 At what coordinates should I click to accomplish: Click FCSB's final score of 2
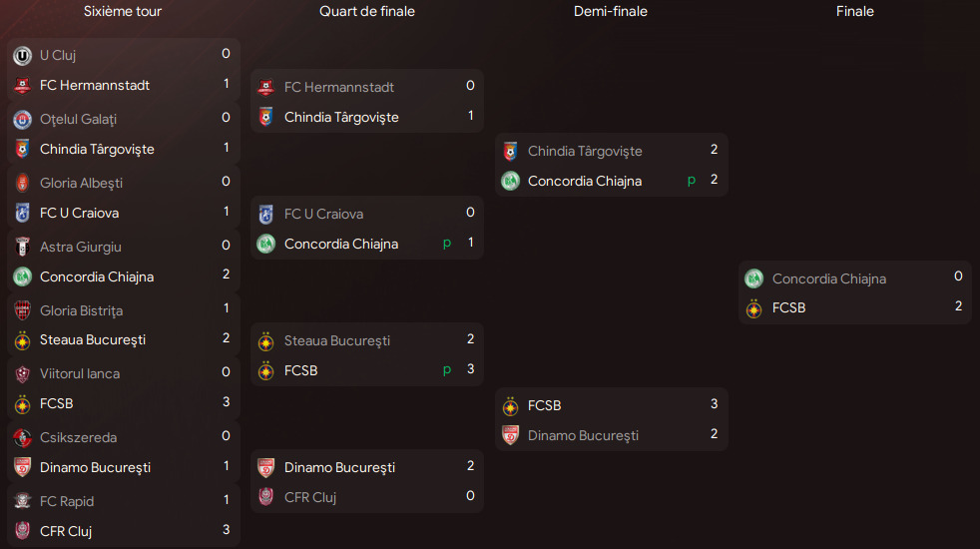(958, 306)
